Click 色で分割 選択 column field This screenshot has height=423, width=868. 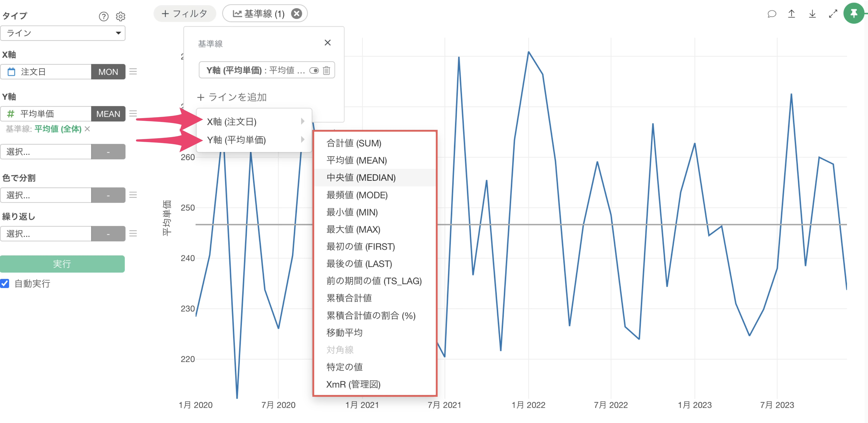[46, 195]
